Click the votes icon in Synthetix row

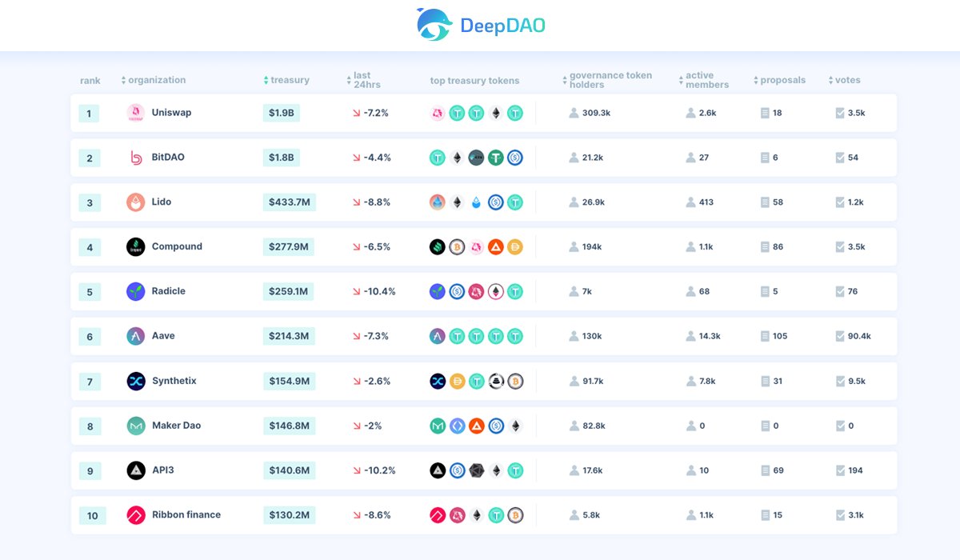(x=839, y=381)
